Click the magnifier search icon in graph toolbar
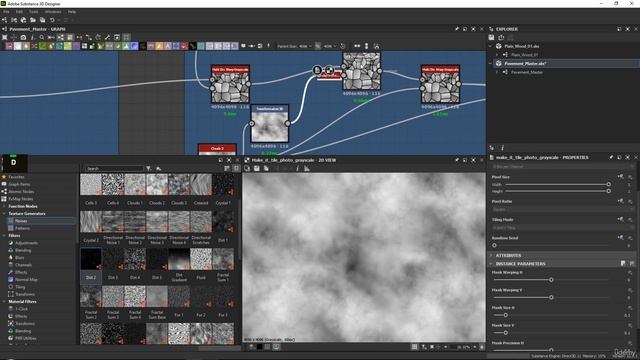640x360 pixels. [x=42, y=37]
